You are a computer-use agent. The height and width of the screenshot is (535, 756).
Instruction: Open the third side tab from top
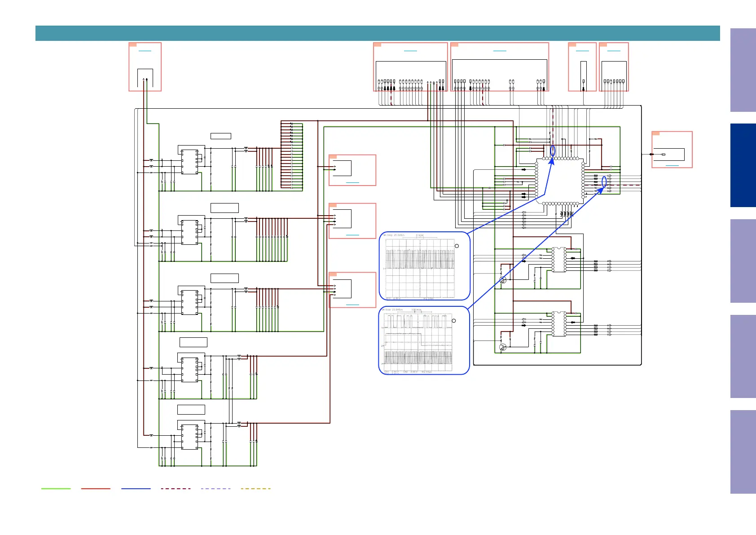tap(743, 261)
